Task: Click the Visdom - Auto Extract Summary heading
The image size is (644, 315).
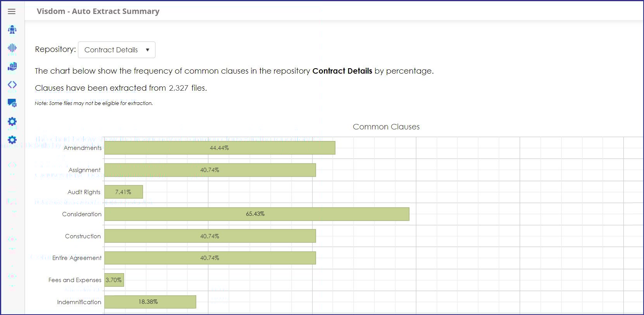Action: [98, 11]
